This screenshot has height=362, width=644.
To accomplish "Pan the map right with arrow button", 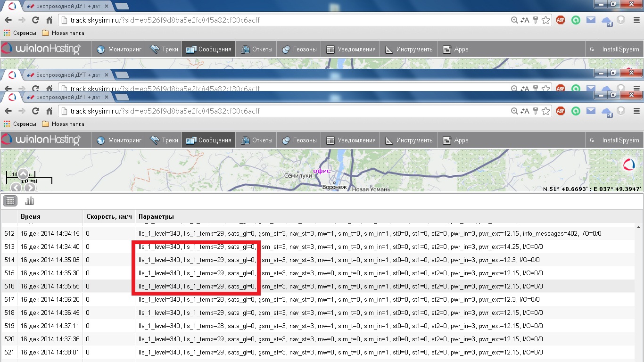I will coord(30,187).
